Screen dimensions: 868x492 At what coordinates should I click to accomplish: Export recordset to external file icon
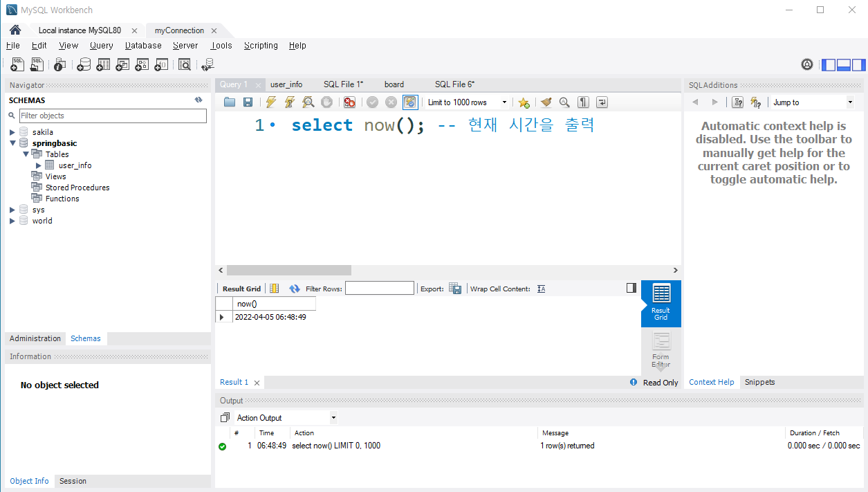click(x=455, y=289)
